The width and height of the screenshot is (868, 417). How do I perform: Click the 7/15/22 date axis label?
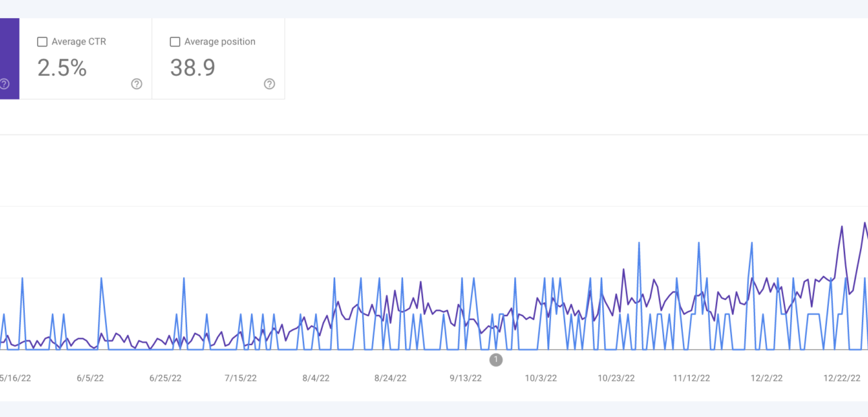click(x=240, y=378)
